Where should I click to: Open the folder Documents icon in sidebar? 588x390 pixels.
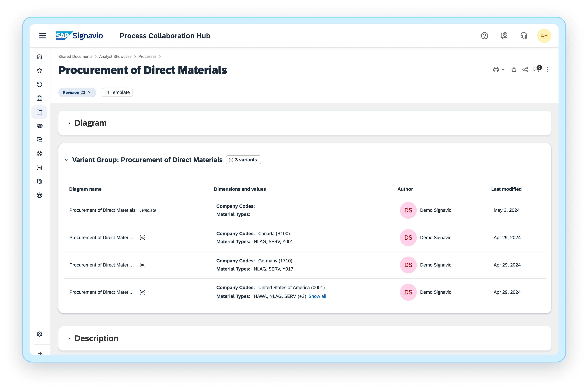point(40,112)
